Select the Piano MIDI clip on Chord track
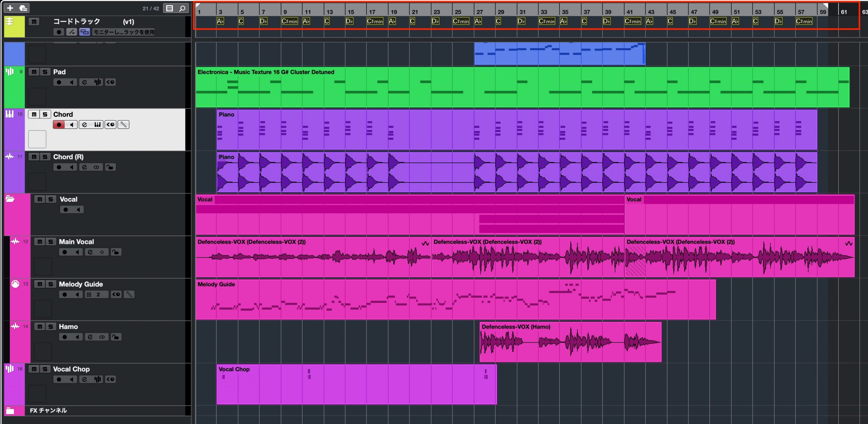This screenshot has width=868, height=424. point(517,130)
